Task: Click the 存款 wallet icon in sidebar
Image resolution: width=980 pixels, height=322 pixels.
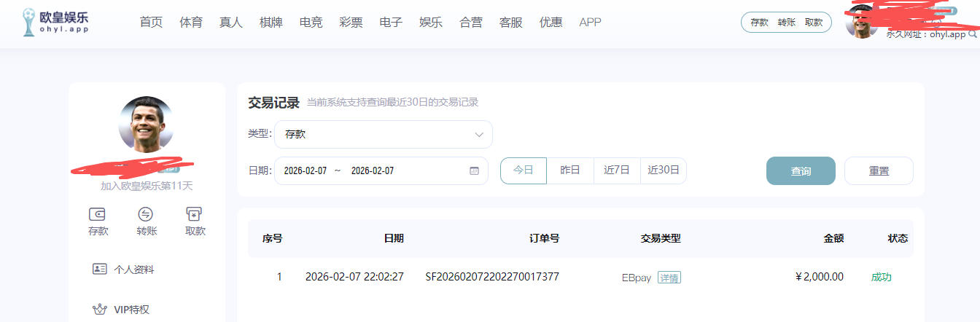Action: (x=98, y=214)
